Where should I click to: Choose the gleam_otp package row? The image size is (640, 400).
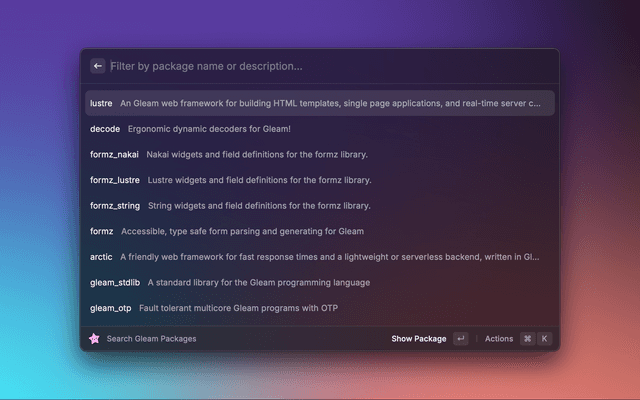tap(110, 309)
